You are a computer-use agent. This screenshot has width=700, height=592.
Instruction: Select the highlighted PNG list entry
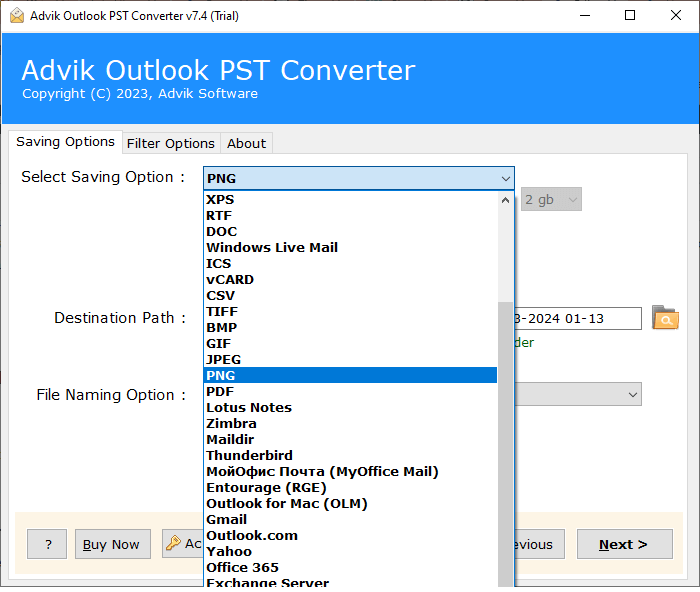tap(350, 375)
